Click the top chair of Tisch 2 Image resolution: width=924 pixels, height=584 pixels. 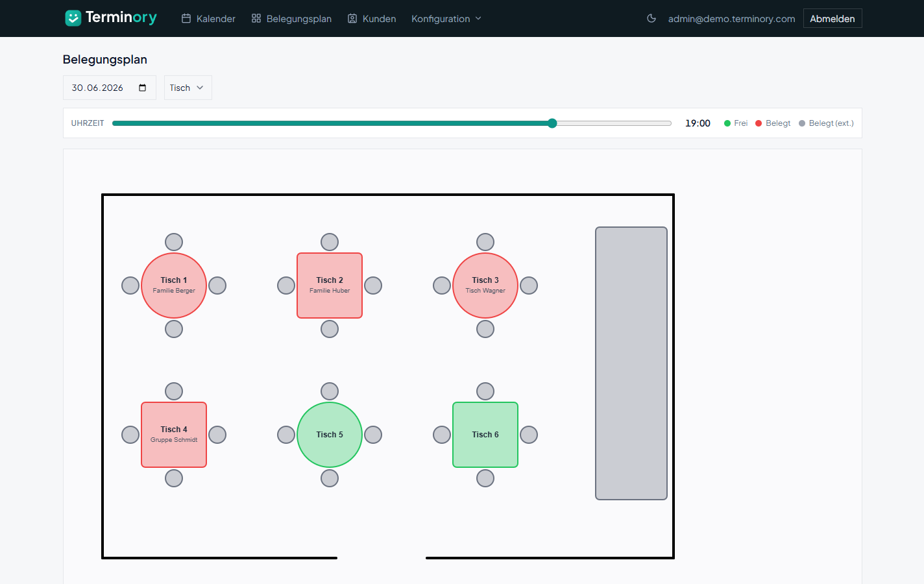[330, 242]
